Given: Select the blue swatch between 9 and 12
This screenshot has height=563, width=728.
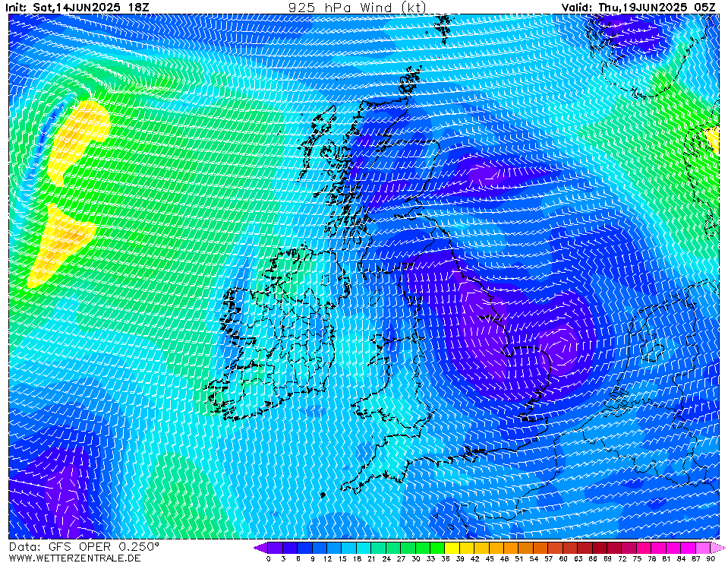Looking at the screenshot, I should click(320, 548).
